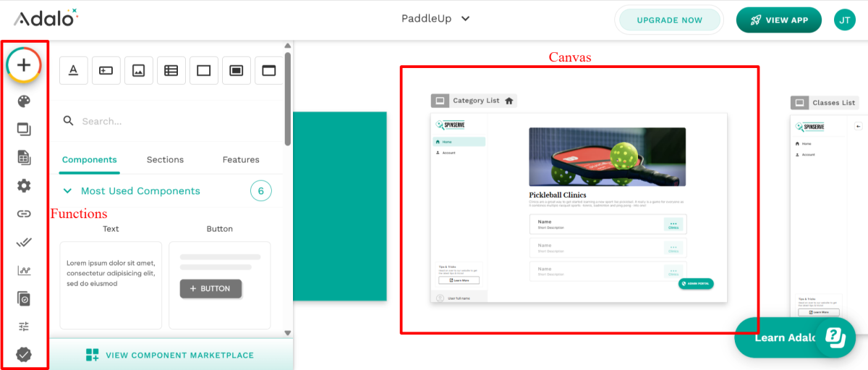This screenshot has width=868, height=370.
Task: Click the View App button
Action: click(x=778, y=20)
